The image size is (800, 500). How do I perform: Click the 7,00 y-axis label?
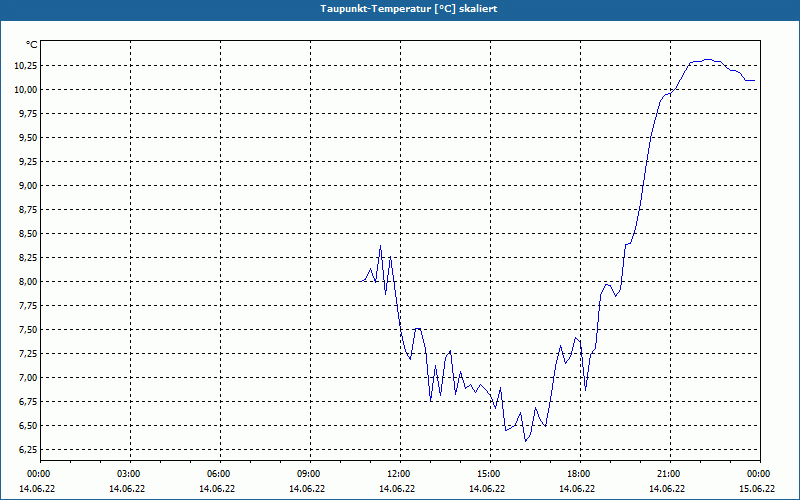tap(28, 378)
